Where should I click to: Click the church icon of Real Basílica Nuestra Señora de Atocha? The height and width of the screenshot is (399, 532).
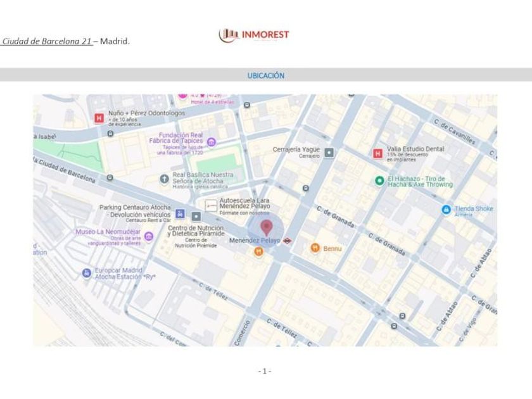[164, 179]
